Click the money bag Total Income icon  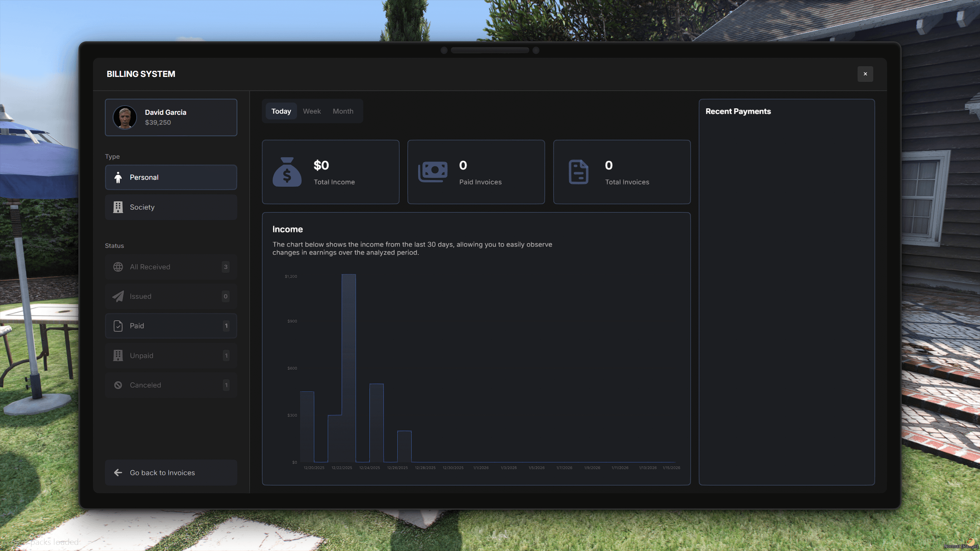coord(287,172)
